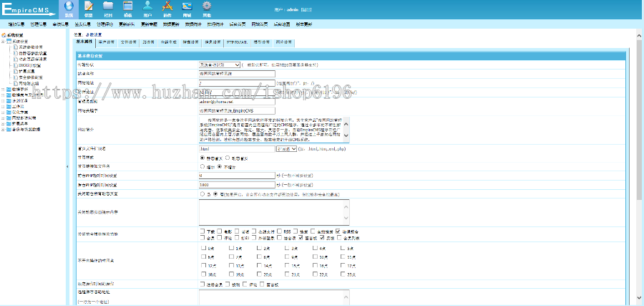Open the Other section with the gear icon
This screenshot has width=644, height=306.
[207, 8]
